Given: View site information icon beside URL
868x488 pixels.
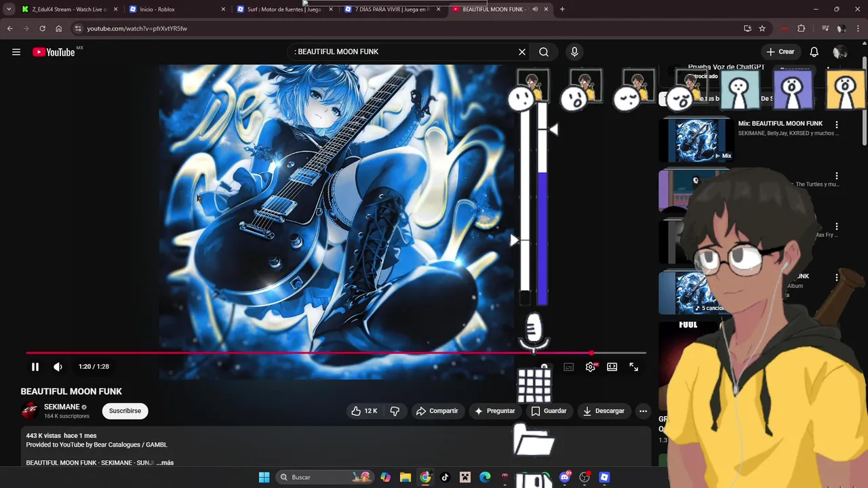Looking at the screenshot, I should tap(78, 28).
